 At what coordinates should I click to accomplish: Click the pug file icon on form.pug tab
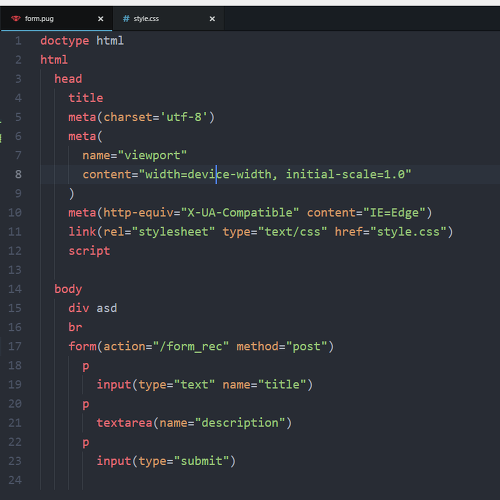click(x=16, y=18)
